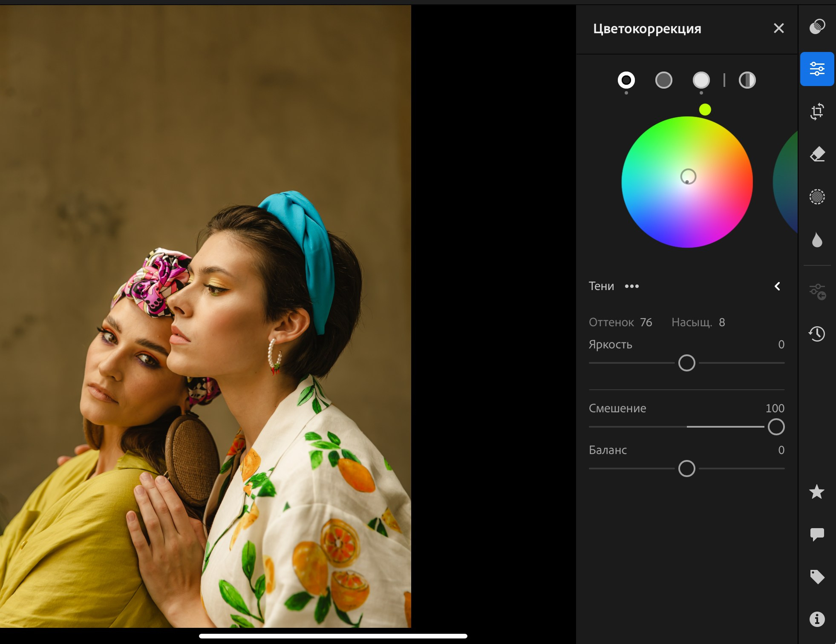Open the three-dots menu beside Тени

(x=631, y=286)
